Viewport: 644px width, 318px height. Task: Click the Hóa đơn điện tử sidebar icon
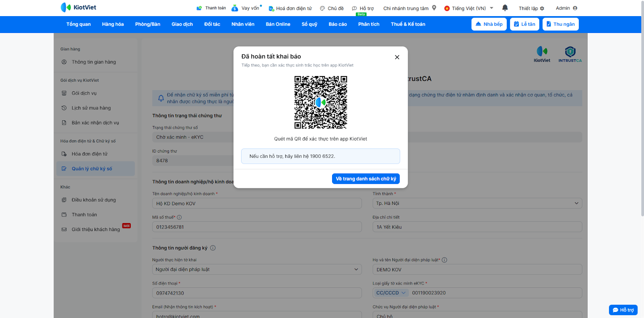pos(64,154)
